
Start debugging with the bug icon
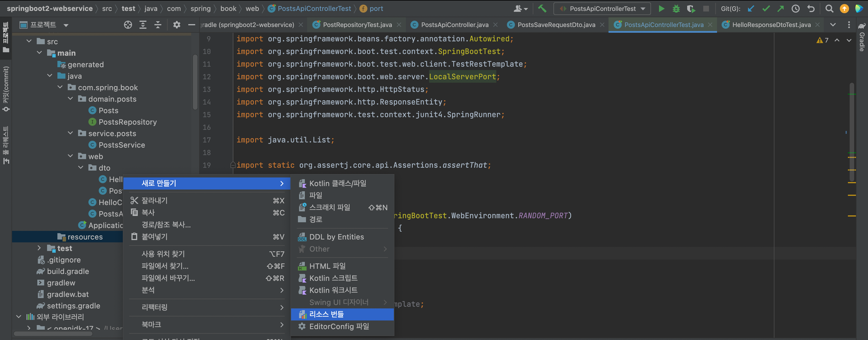coord(676,9)
